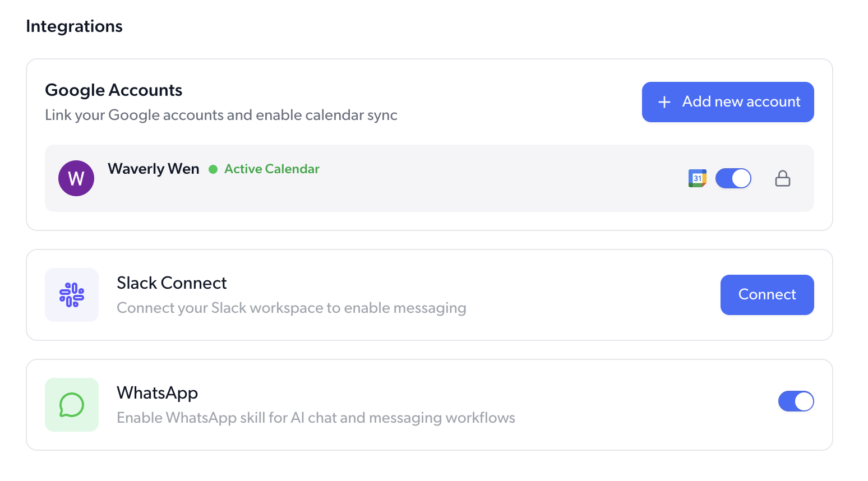This screenshot has width=868, height=481.
Task: Open Waverly Wen's purple W avatar
Action: point(76,178)
